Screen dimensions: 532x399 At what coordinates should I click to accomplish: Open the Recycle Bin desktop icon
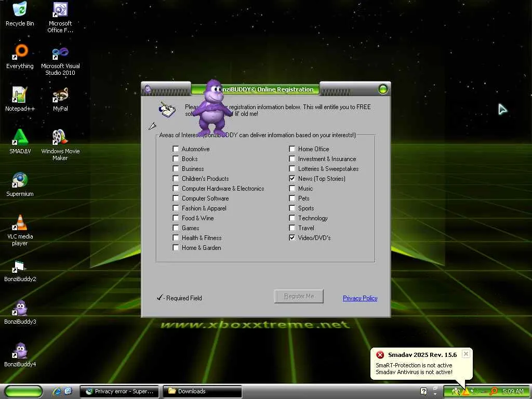coord(20,14)
